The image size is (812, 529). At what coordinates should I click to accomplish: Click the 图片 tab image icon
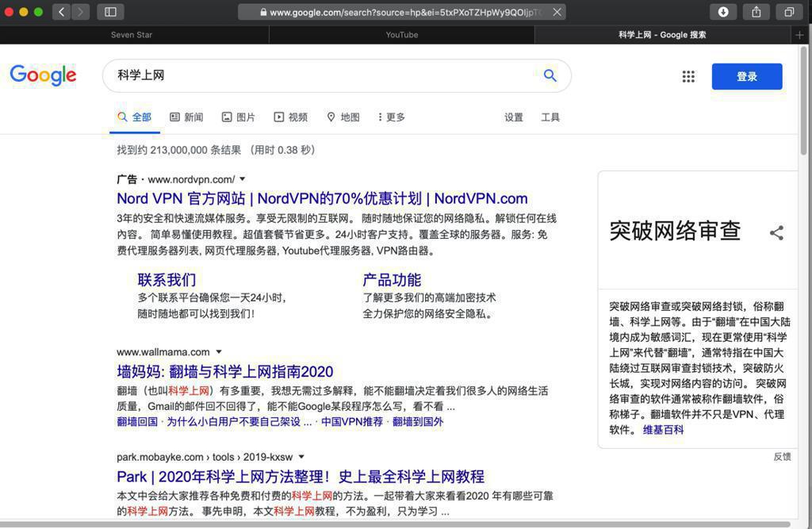227,117
